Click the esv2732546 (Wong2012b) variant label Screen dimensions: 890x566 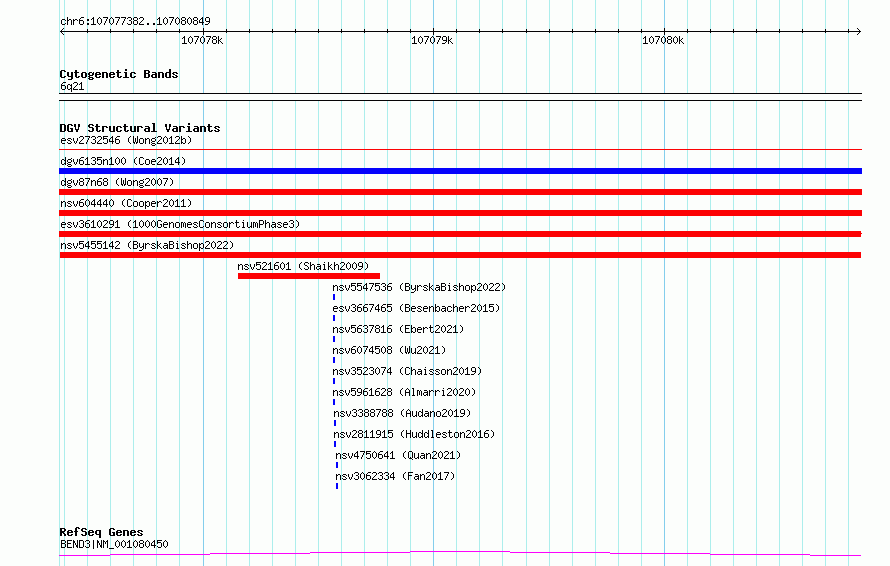coord(126,140)
